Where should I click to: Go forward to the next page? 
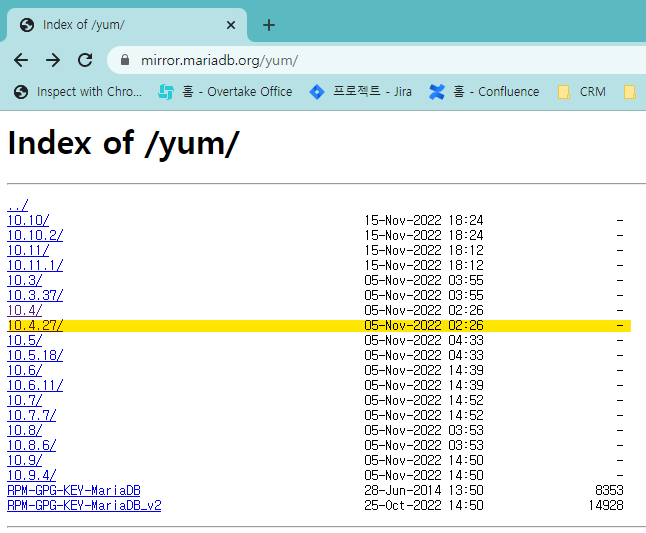[53, 60]
